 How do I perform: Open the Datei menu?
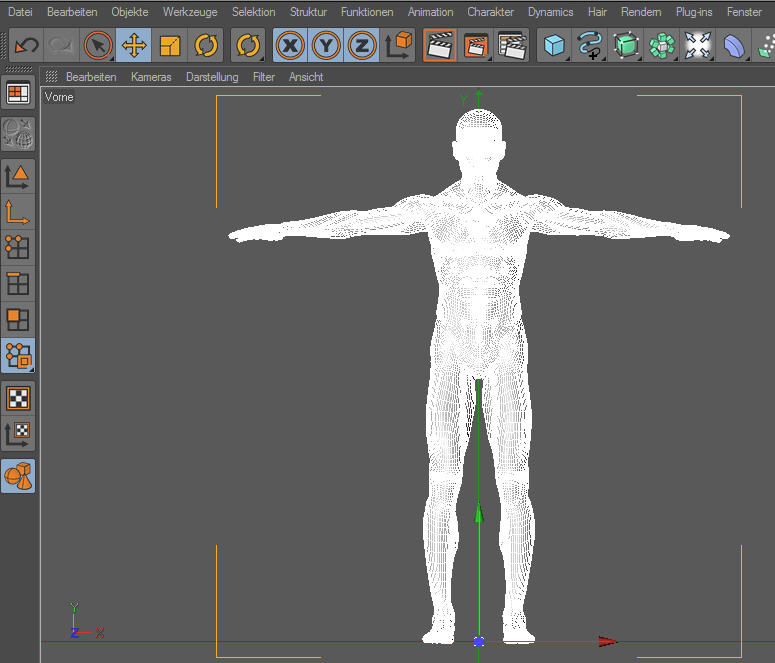click(x=20, y=12)
